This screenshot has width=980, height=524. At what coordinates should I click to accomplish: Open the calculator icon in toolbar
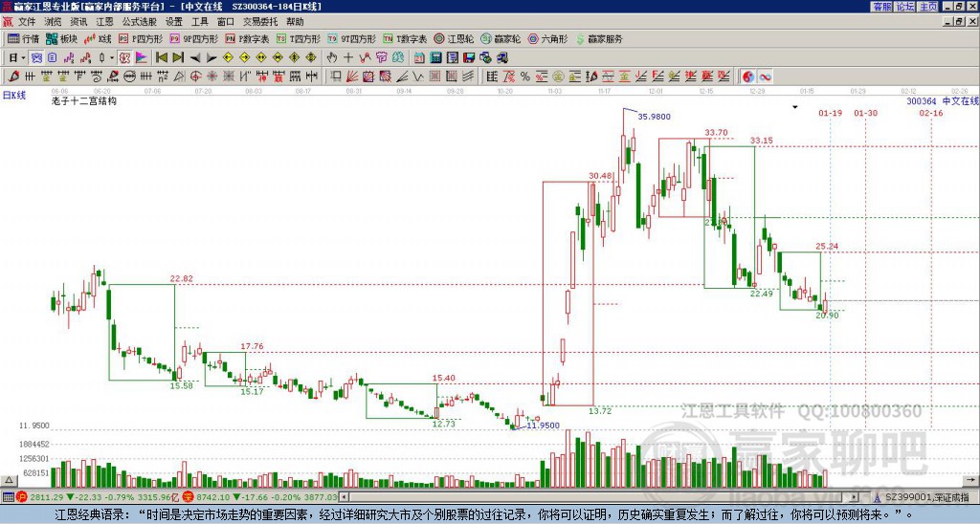pos(436,58)
